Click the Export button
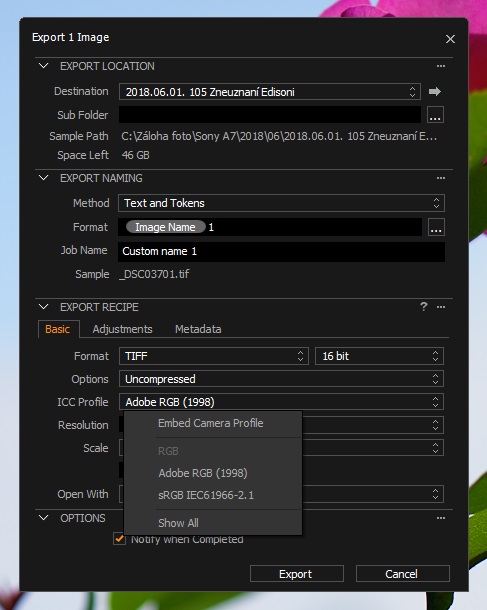Viewport: 487px width, 610px height. 297,574
